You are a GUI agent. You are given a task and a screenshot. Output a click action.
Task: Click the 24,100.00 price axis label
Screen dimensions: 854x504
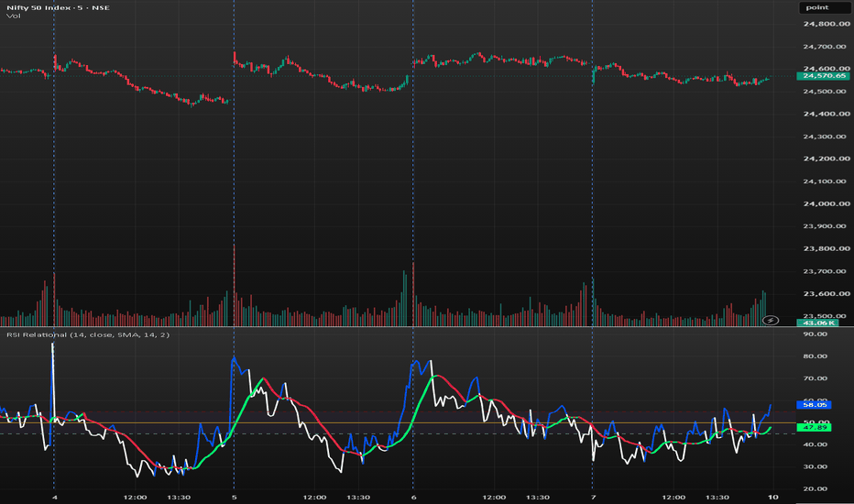pos(827,181)
